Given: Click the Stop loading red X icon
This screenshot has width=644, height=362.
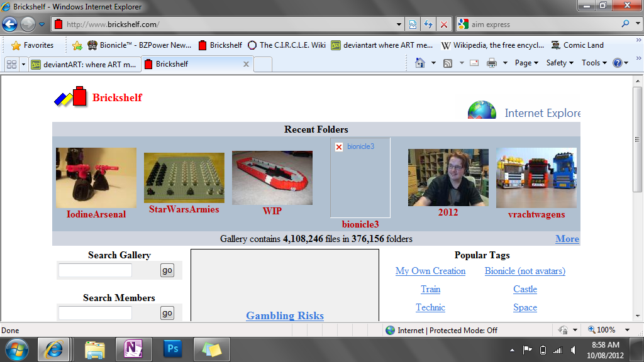Looking at the screenshot, I should point(444,25).
